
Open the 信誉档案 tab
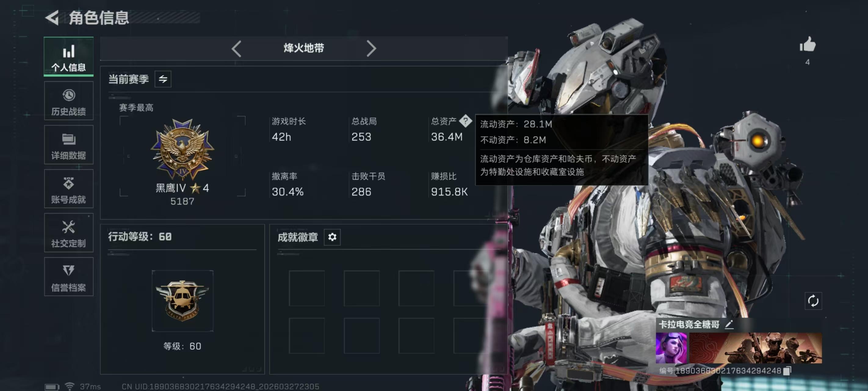click(68, 277)
